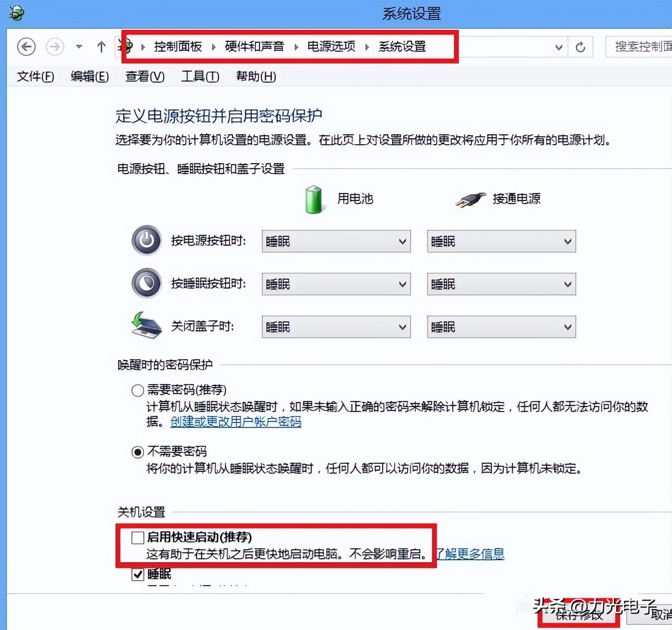The image size is (672, 630).
Task: Click the power plug icon above 接通电源
Action: (x=470, y=199)
